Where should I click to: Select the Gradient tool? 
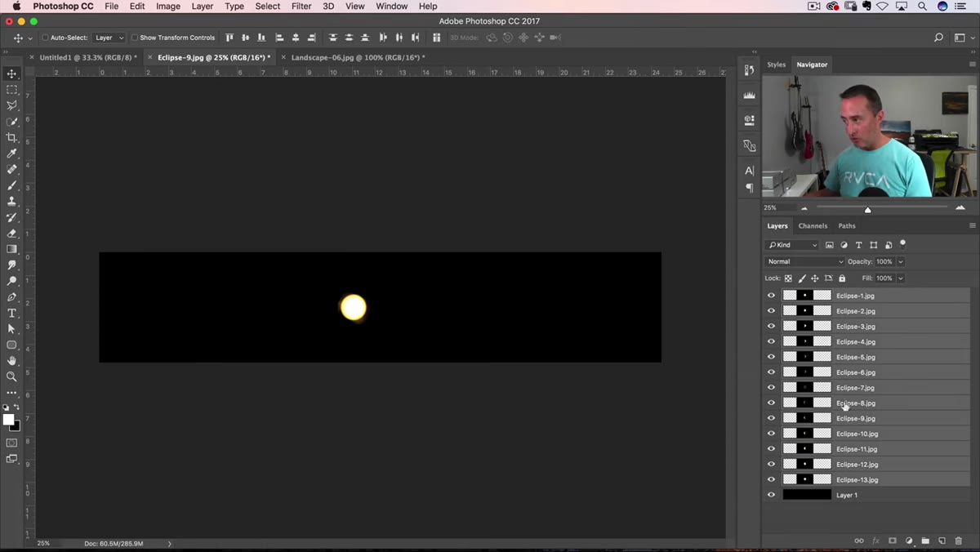click(11, 249)
